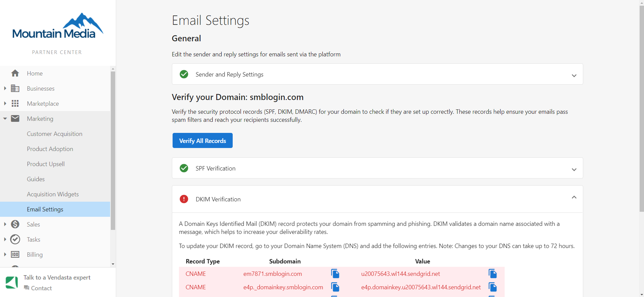Image resolution: width=644 pixels, height=297 pixels.
Task: Expand the Tasks menu arrow
Action: [5, 239]
